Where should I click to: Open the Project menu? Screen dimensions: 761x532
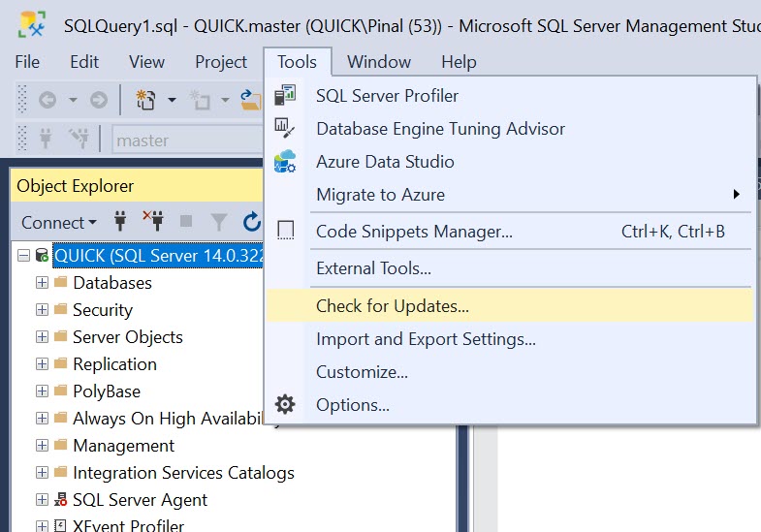coord(221,62)
